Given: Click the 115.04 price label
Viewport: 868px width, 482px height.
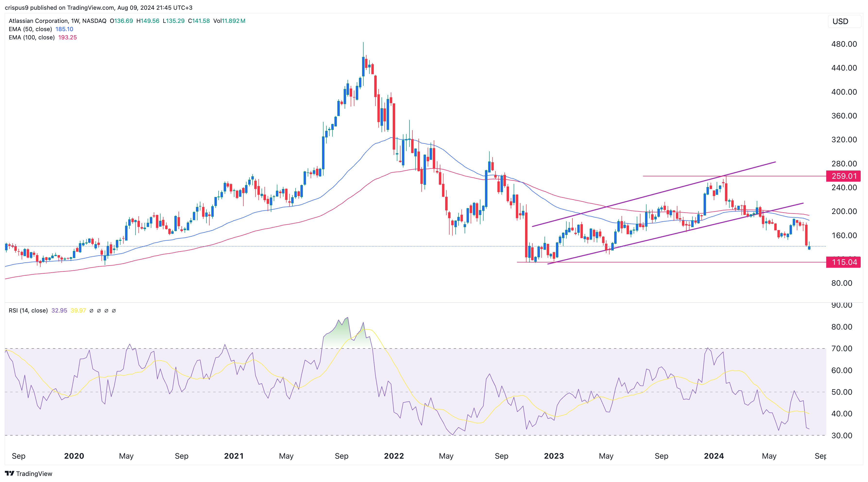Looking at the screenshot, I should pos(843,262).
